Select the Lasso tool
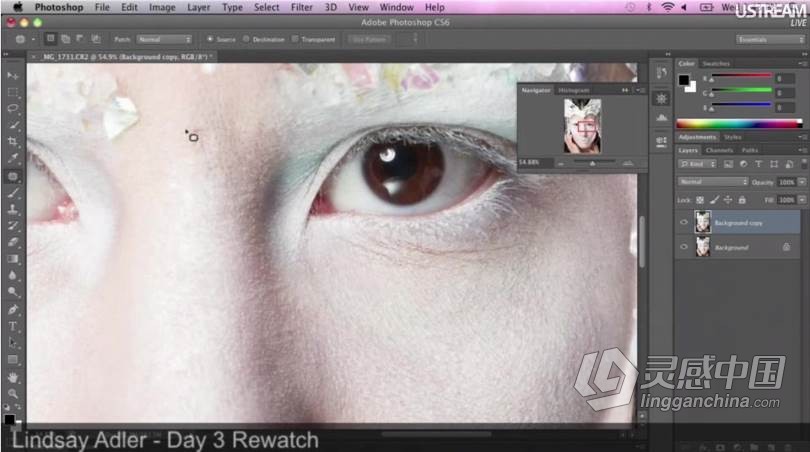Screen dimensions: 810x452 12,108
